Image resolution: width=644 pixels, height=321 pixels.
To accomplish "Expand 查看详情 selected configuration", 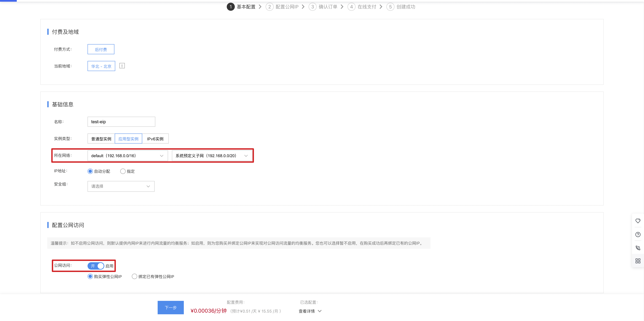I will [310, 311].
